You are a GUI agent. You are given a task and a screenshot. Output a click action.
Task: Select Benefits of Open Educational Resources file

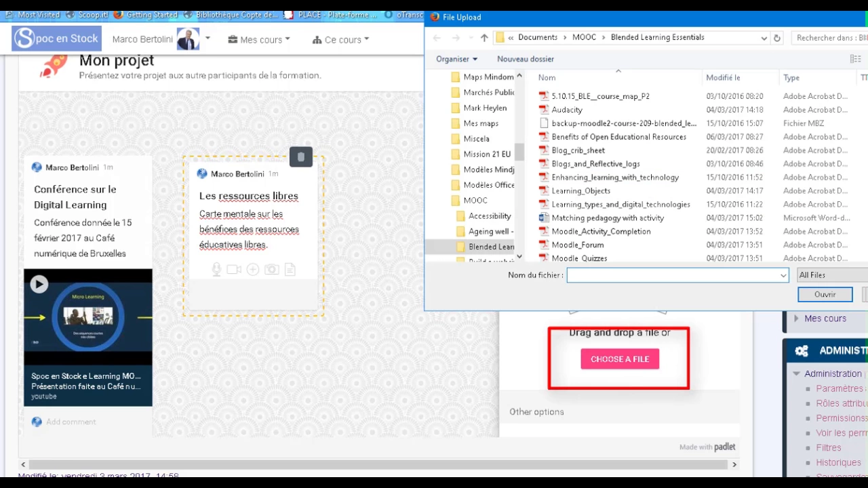[618, 137]
